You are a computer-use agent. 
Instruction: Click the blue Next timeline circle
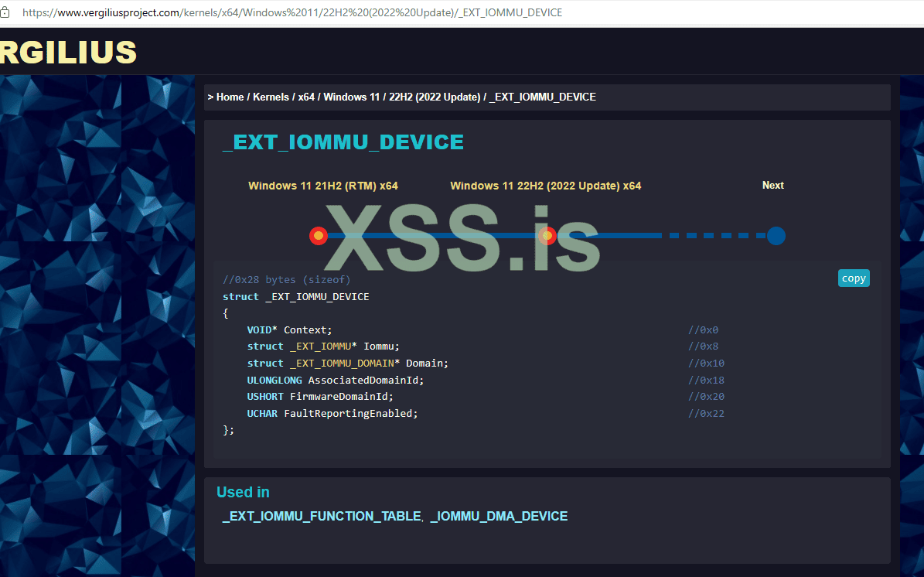pos(776,236)
